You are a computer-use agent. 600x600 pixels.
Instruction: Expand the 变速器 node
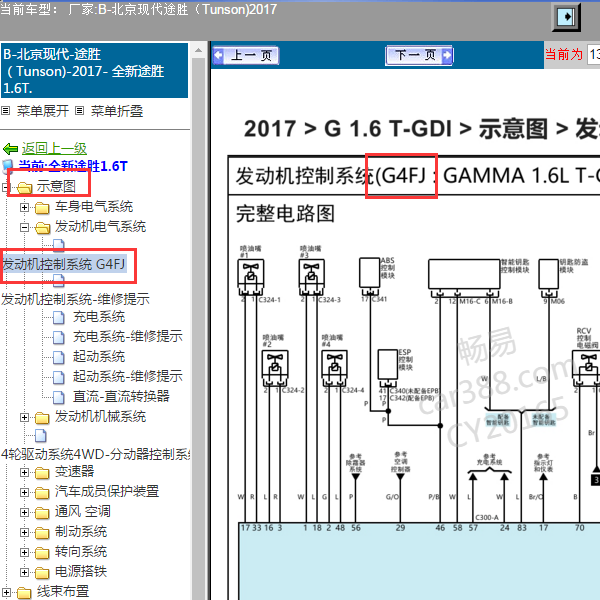point(24,473)
